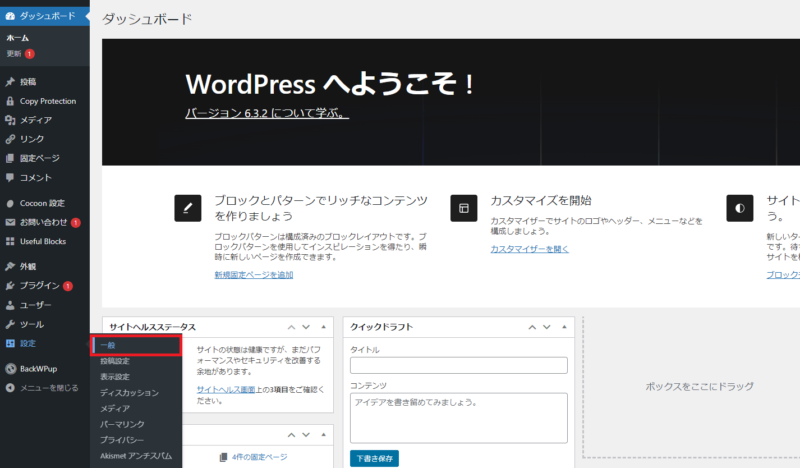
Task: Click the Copy Protection lock icon
Action: [10, 101]
